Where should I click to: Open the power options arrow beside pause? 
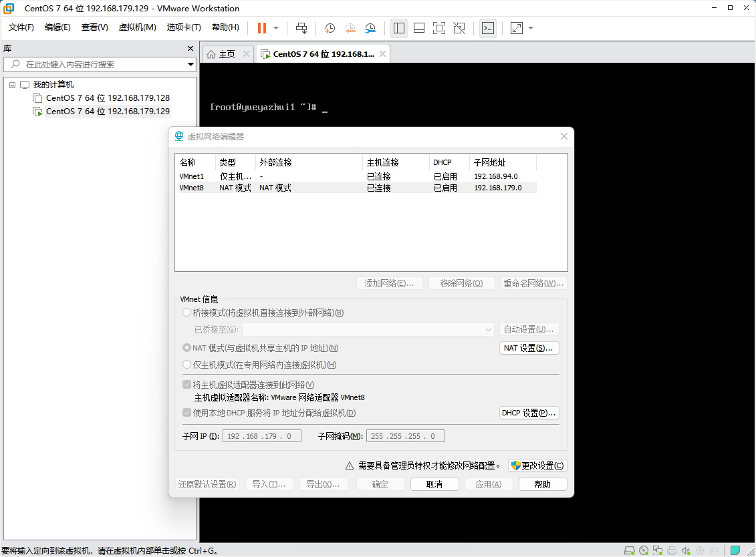point(276,28)
